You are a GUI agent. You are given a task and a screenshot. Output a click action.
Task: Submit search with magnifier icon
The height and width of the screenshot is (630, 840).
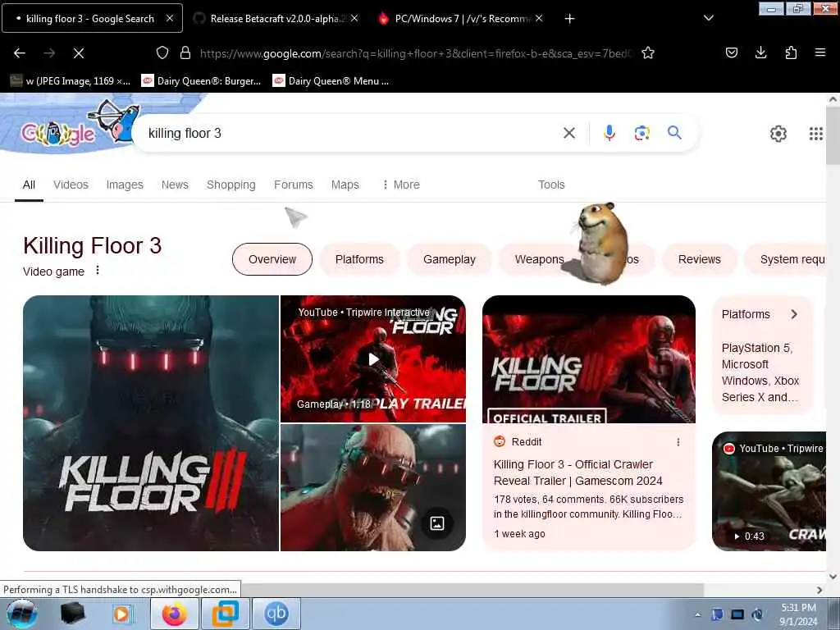click(674, 132)
